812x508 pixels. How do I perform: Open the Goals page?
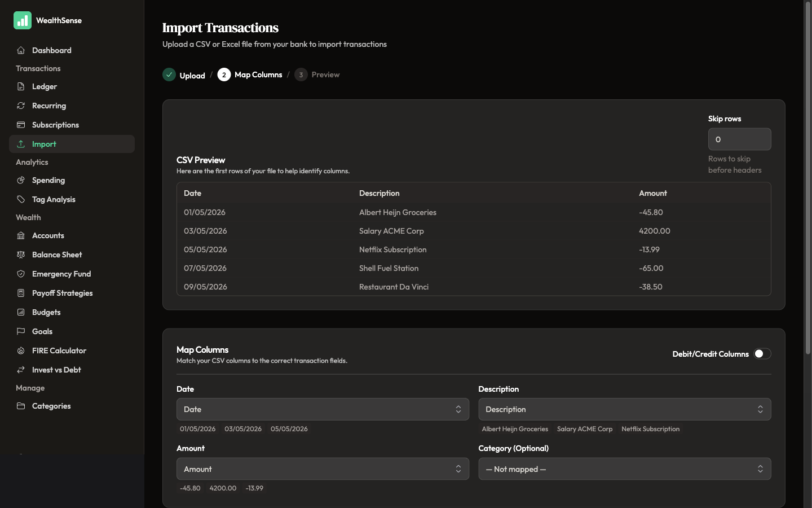[72, 331]
